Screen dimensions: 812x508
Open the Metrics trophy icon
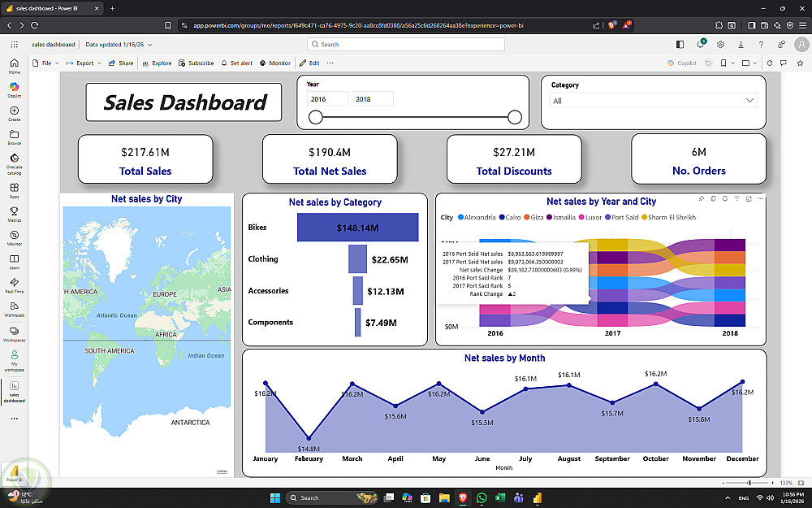tap(14, 214)
